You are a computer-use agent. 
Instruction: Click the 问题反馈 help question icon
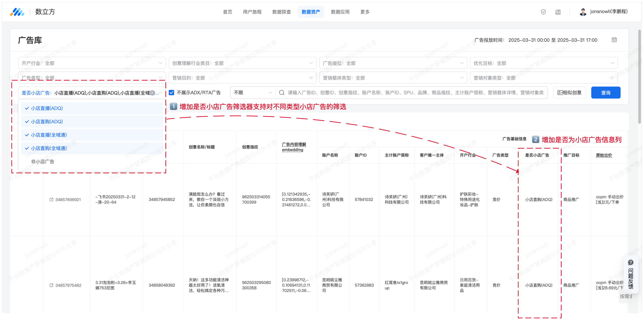pyautogui.click(x=631, y=263)
